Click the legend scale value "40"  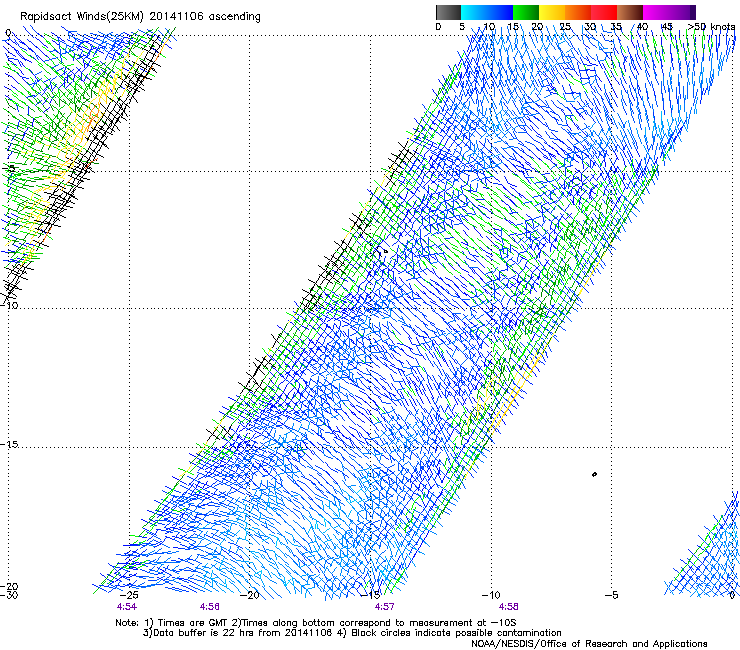[642, 26]
